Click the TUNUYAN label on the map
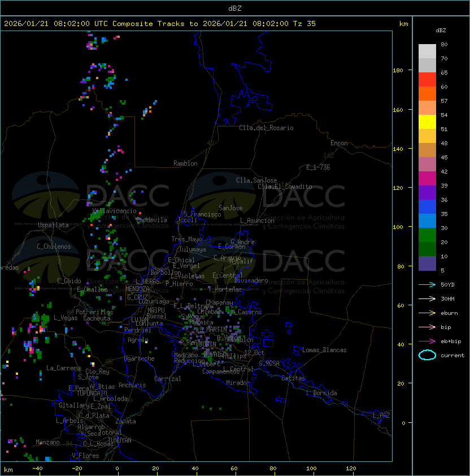The height and width of the screenshot is (476, 470). tap(119, 440)
